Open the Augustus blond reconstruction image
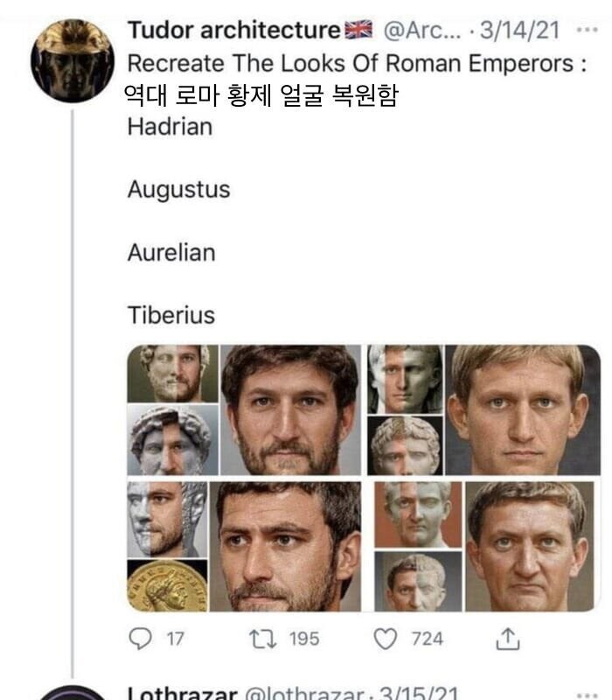This screenshot has width=612, height=700. pyautogui.click(x=484, y=409)
